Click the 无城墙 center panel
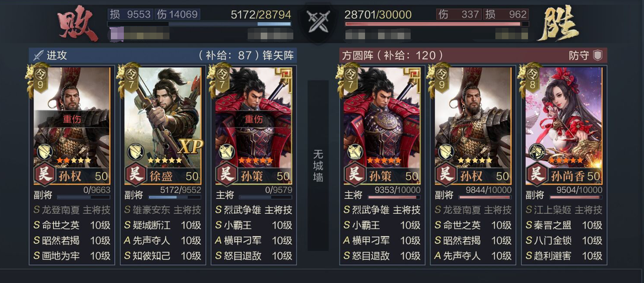Screen dimensions: 644x283 click(x=318, y=166)
